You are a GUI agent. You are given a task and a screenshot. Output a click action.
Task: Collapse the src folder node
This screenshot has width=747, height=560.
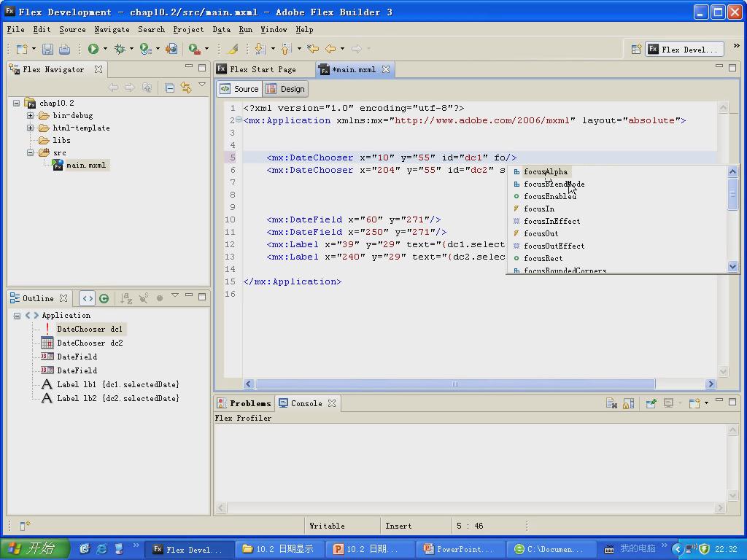(x=31, y=153)
